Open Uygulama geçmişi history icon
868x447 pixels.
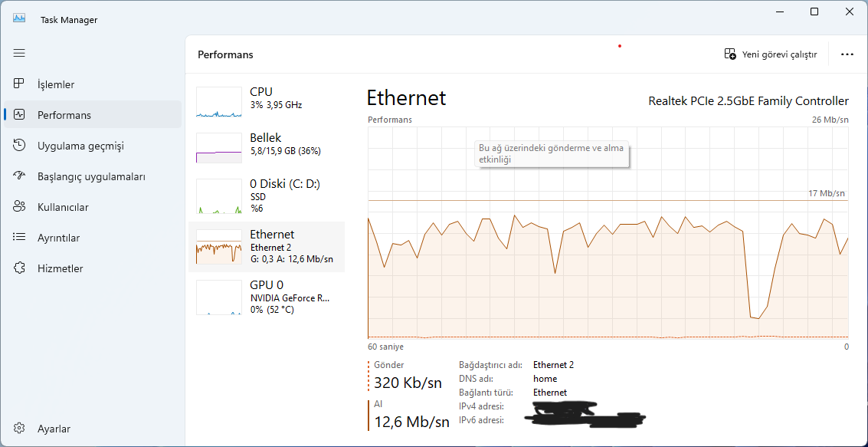point(20,146)
